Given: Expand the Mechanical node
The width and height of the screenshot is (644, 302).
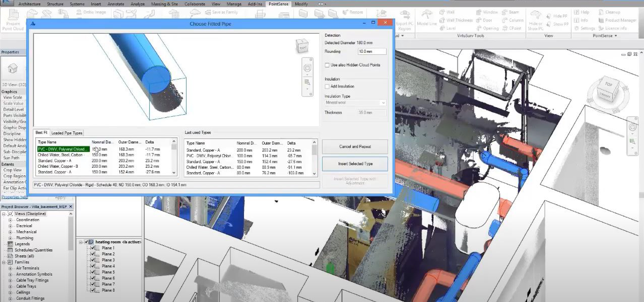Looking at the screenshot, I should (x=10, y=232).
